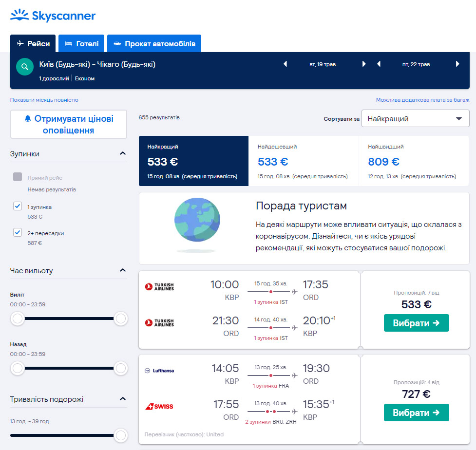476x450 pixels.
Task: Open Показати місяць повністю link
Action: [44, 100]
